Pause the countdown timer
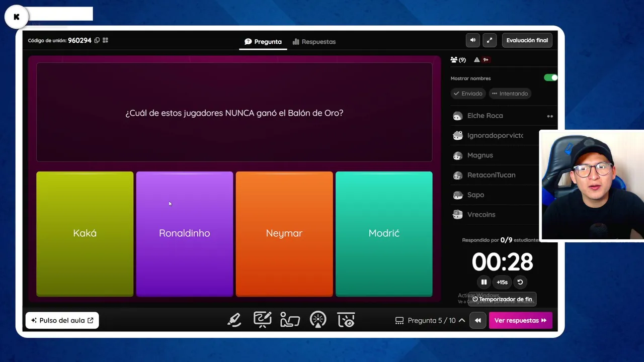 pyautogui.click(x=484, y=282)
